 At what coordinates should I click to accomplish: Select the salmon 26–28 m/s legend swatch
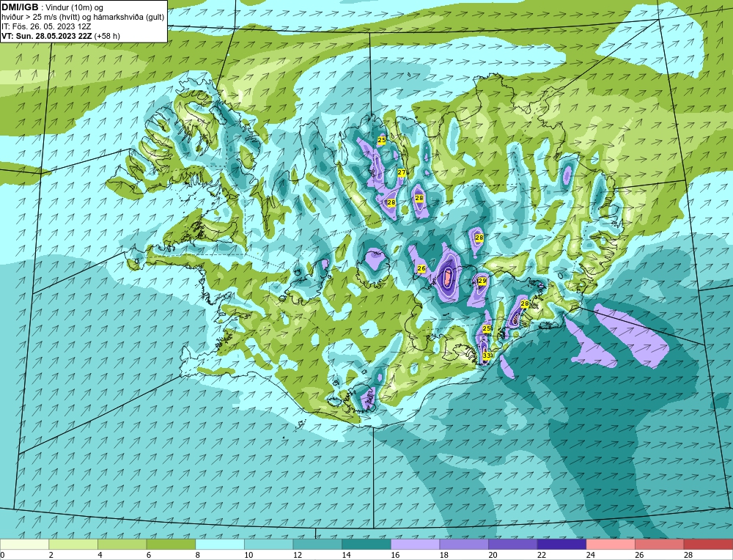click(x=660, y=545)
